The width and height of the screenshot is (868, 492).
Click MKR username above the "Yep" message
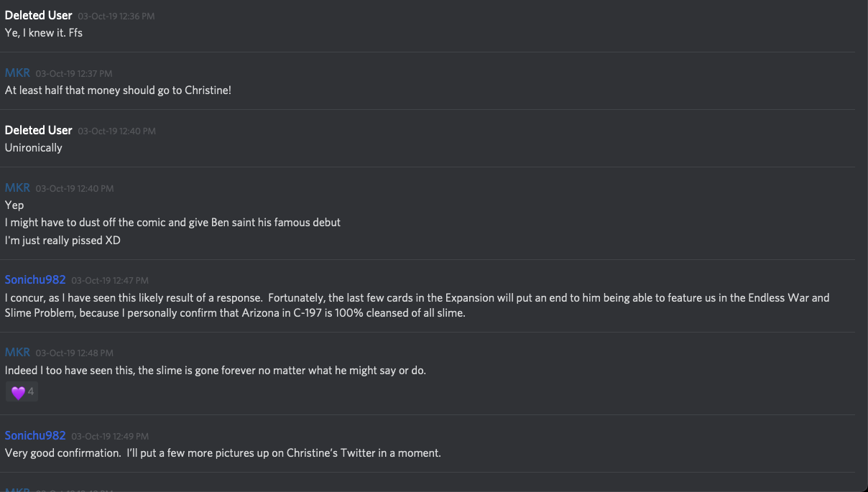(17, 187)
